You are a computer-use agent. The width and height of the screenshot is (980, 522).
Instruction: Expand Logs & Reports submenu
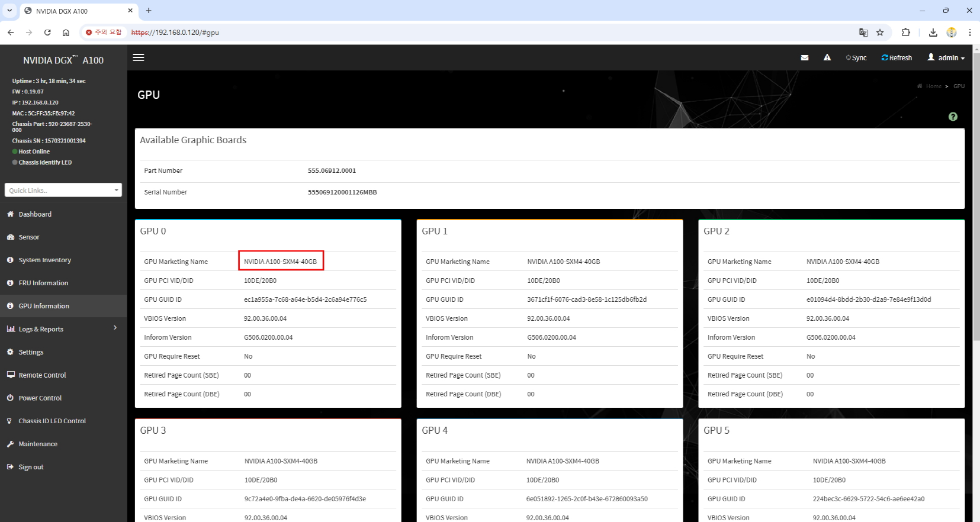point(63,329)
